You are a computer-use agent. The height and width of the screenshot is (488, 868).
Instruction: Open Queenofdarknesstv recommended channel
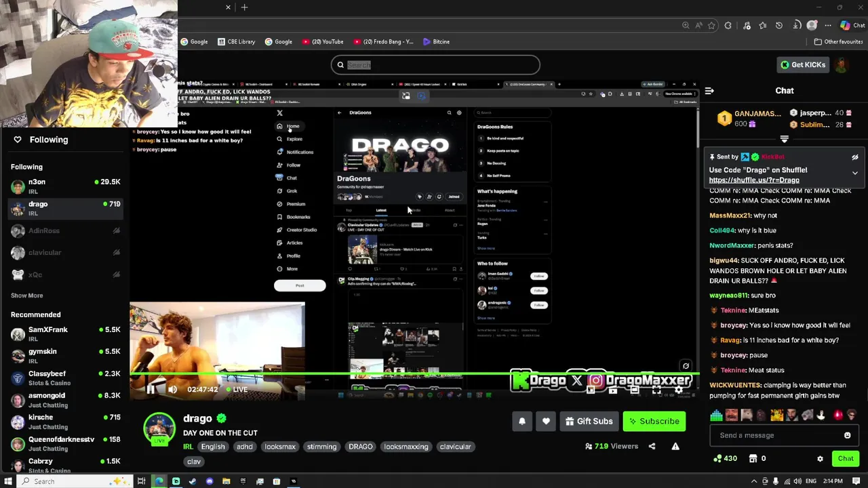pos(65,444)
